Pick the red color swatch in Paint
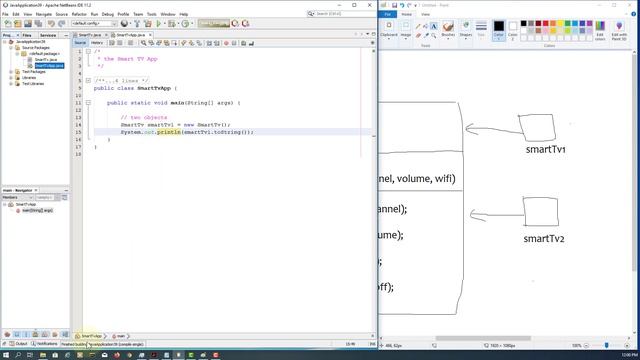 [x=545, y=24]
